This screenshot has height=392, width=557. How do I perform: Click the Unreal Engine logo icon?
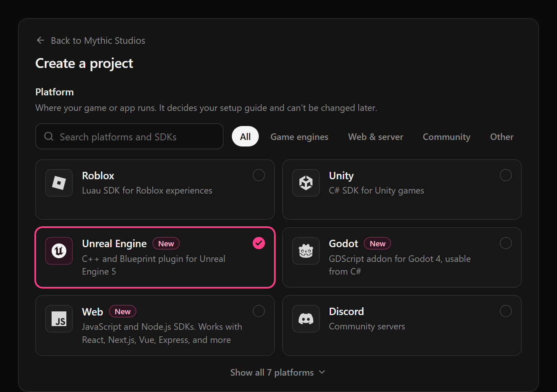[59, 251]
